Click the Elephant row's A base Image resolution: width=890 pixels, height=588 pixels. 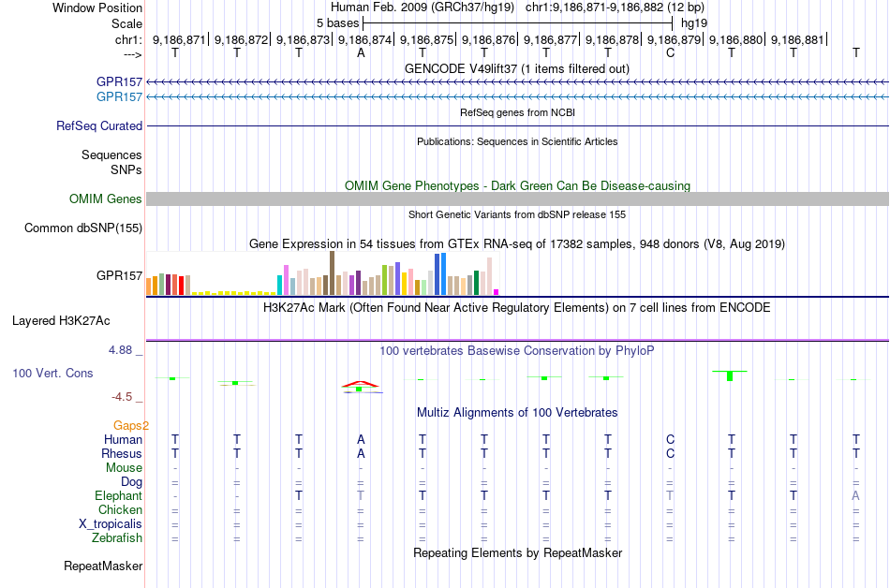(x=856, y=495)
